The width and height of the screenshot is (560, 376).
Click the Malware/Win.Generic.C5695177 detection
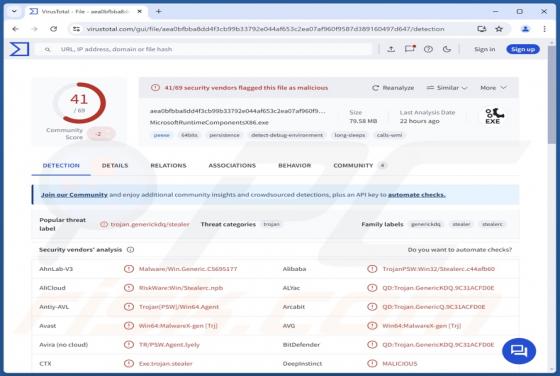(x=188, y=269)
